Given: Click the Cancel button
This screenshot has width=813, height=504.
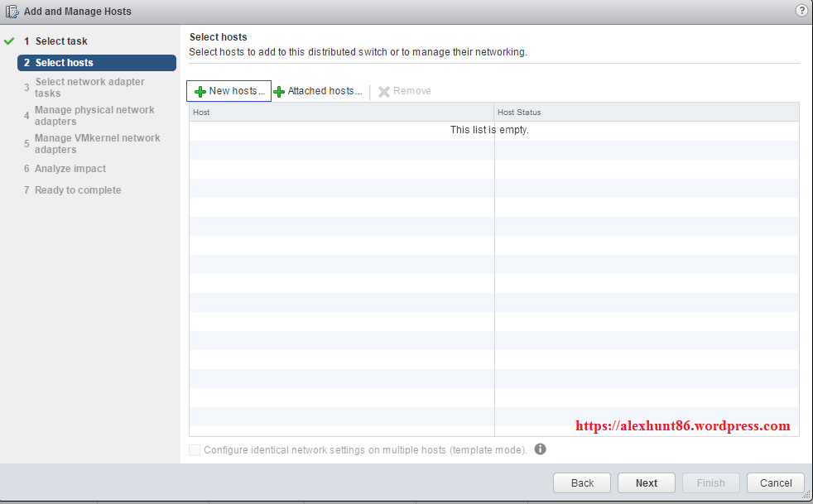Looking at the screenshot, I should [776, 482].
